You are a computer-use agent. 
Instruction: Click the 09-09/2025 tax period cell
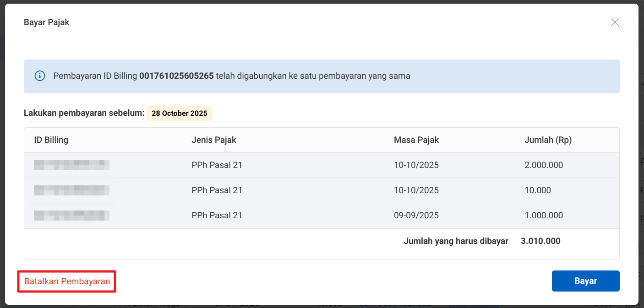416,216
